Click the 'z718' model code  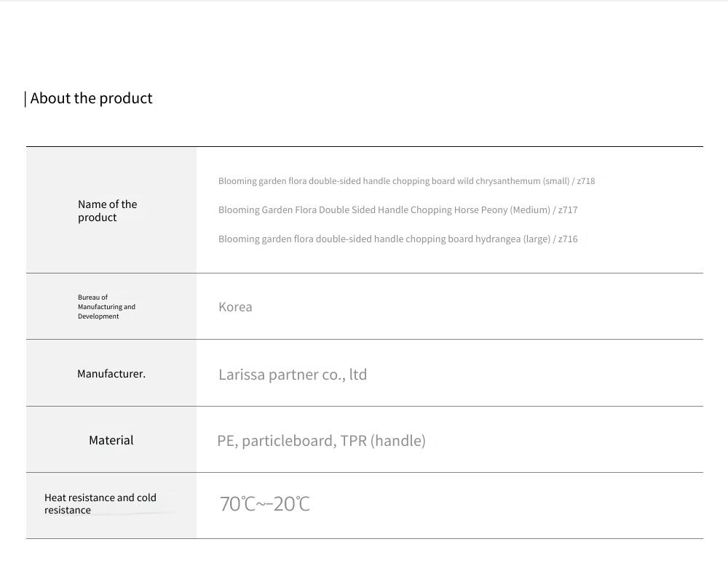(586, 181)
